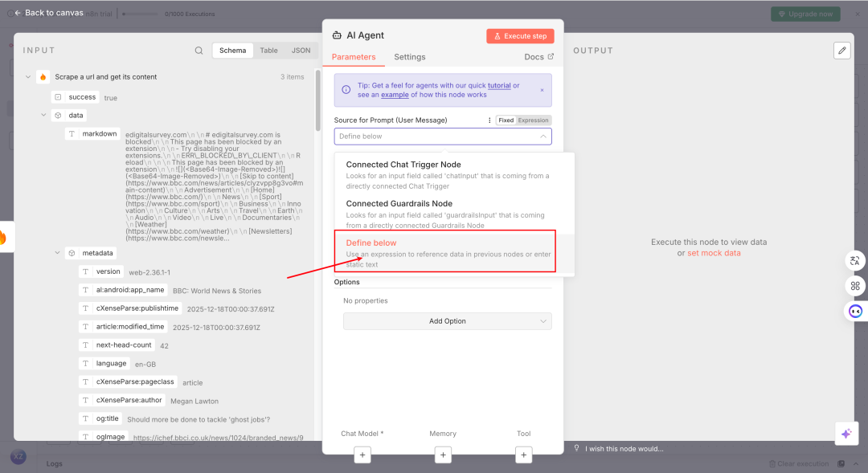Open the three-dot menu beside Source for Prompt
868x473 pixels.
click(x=489, y=120)
